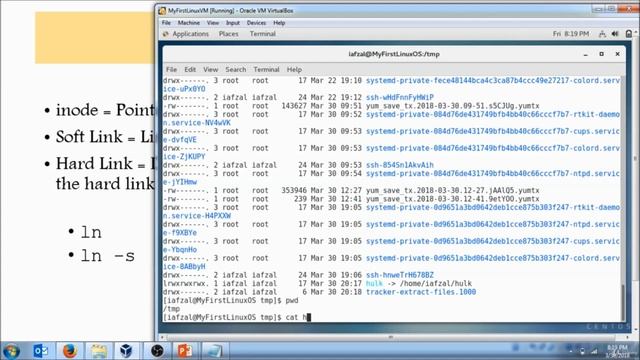The height and width of the screenshot is (360, 640).
Task: Open the GNOME Places menu
Action: (229, 34)
